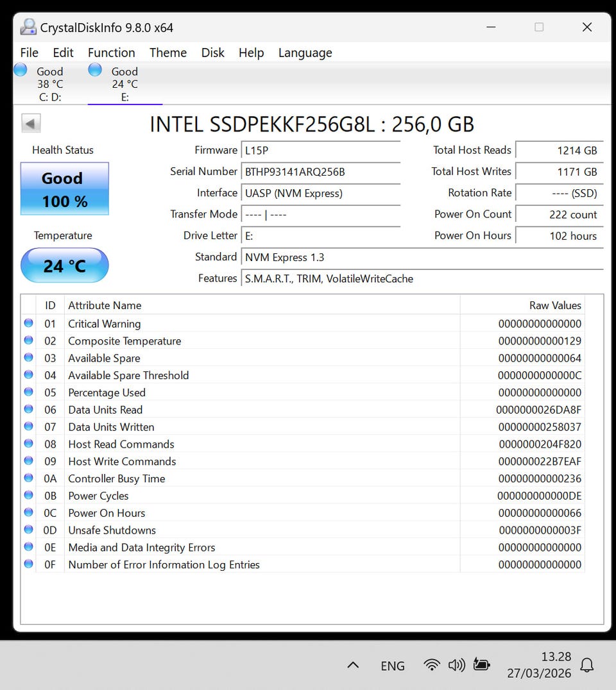
Task: Click the ENG input language indicator
Action: [x=392, y=666]
